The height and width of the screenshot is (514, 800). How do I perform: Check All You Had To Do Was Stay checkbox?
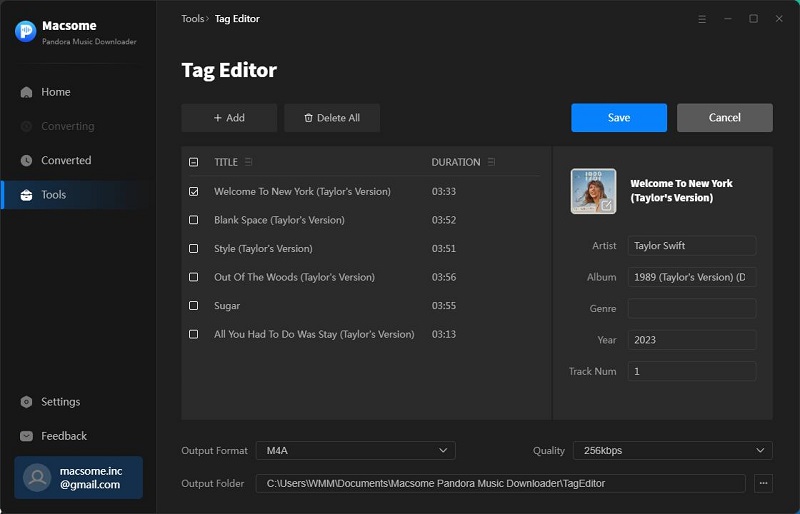pos(193,334)
